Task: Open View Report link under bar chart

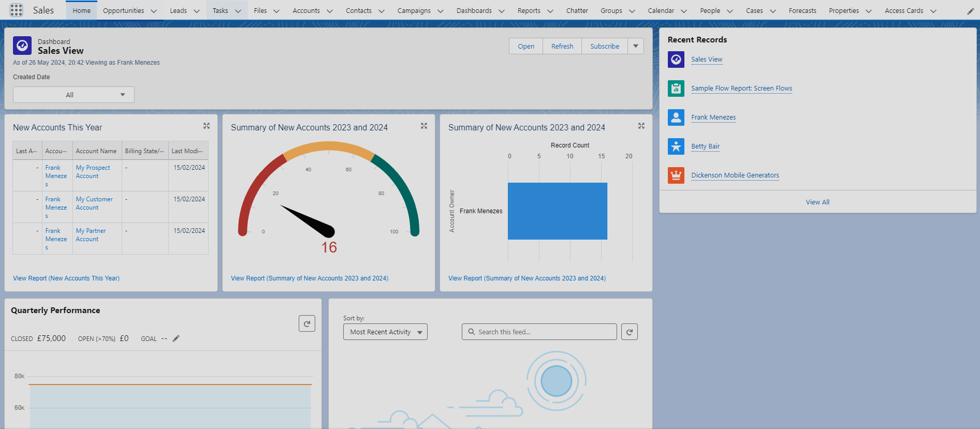Action: [x=527, y=278]
